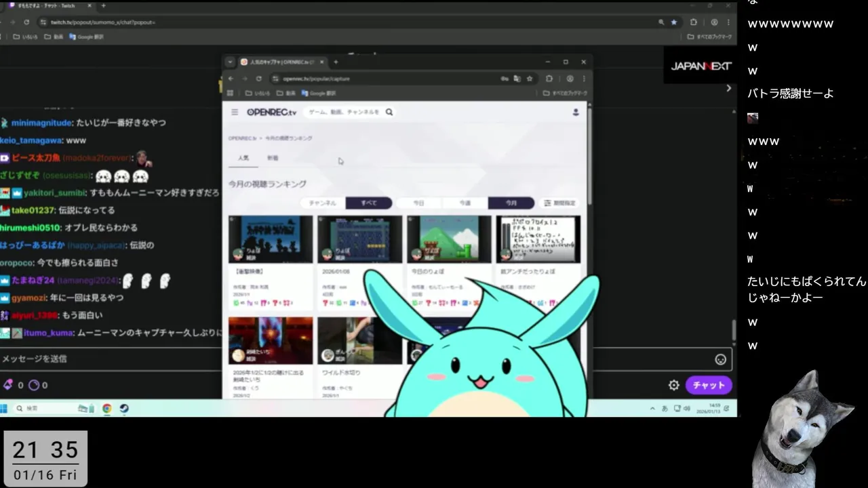Image resolution: width=868 pixels, height=488 pixels.
Task: Open translate icon in OPENREC address bar
Action: [x=517, y=79]
